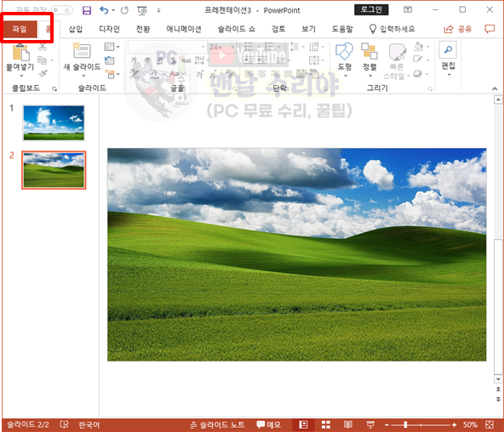The width and height of the screenshot is (504, 432).
Task: Open the 도움말 tab
Action: pos(342,29)
